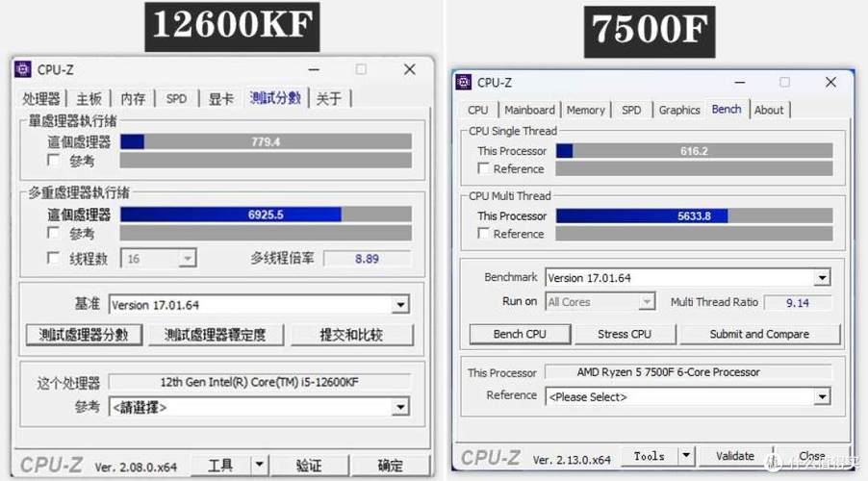Open the Benchmark version dropdown in right window

(821, 278)
